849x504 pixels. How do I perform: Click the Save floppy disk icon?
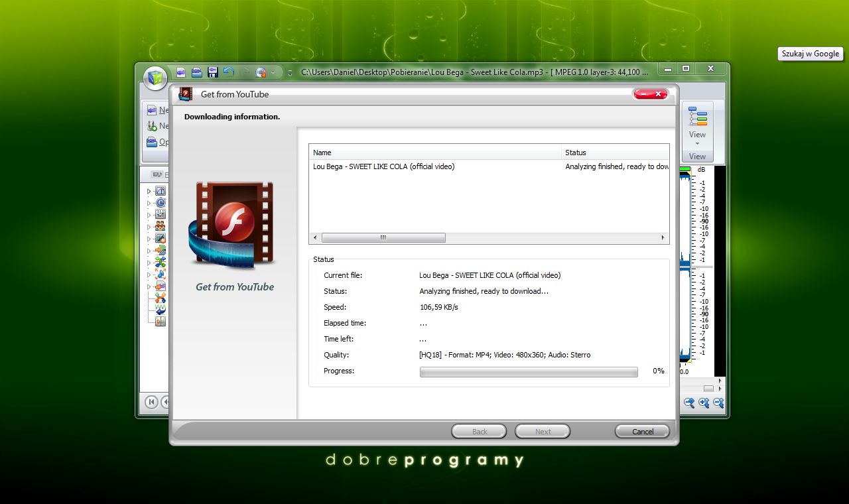pos(213,72)
